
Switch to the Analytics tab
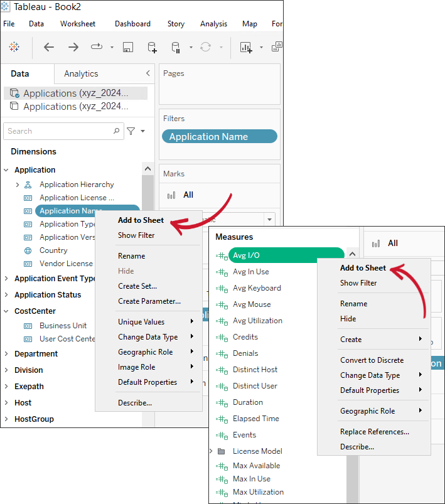(x=81, y=73)
